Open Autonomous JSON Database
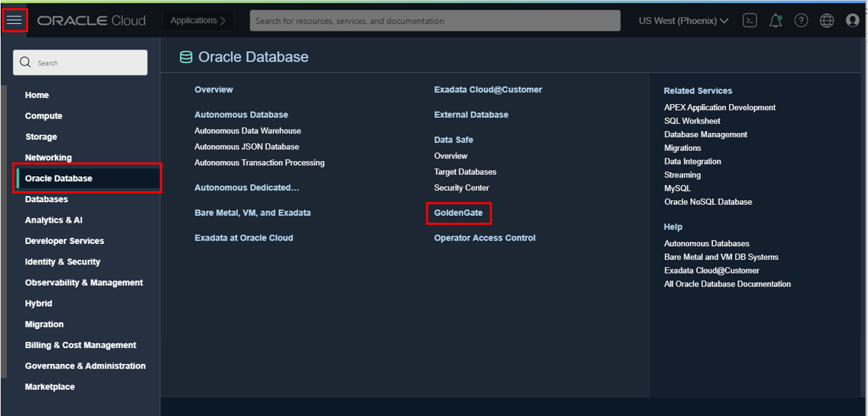Image resolution: width=868 pixels, height=416 pixels. click(247, 147)
